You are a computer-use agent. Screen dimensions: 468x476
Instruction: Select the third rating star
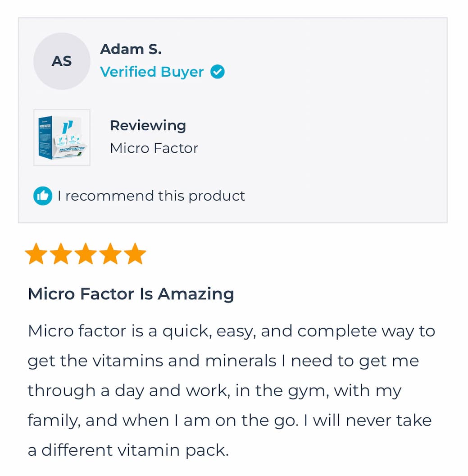86,254
